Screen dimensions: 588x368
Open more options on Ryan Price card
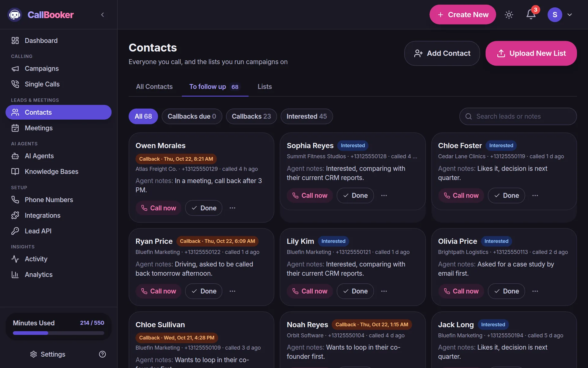click(232, 291)
